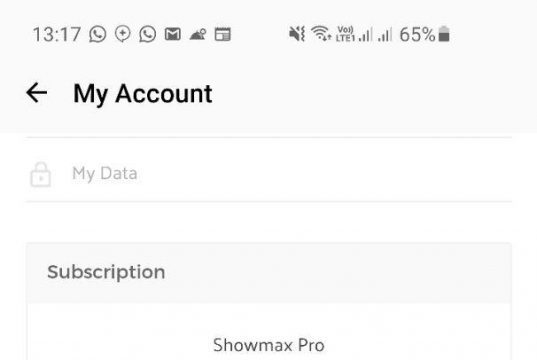Screen dimensions: 537x360
Task: Tap the gallery mountain picture notification icon
Action: pos(198,34)
